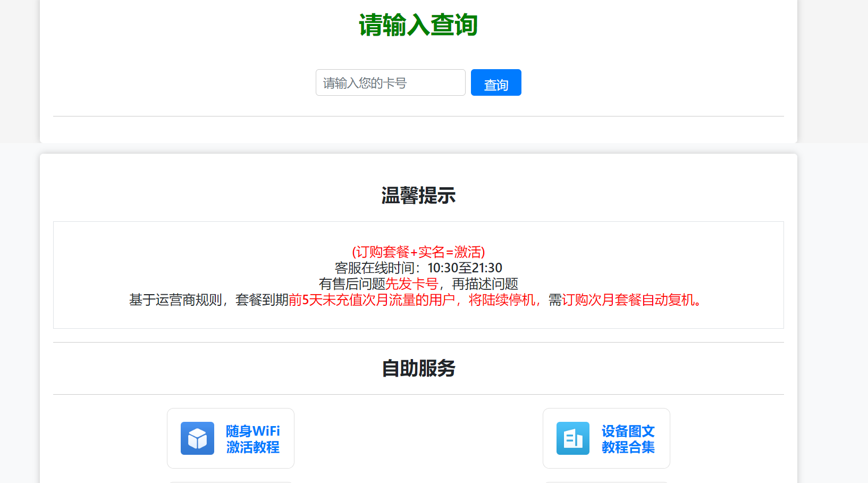Open the 设备图文 教程合集 link

tap(628, 439)
